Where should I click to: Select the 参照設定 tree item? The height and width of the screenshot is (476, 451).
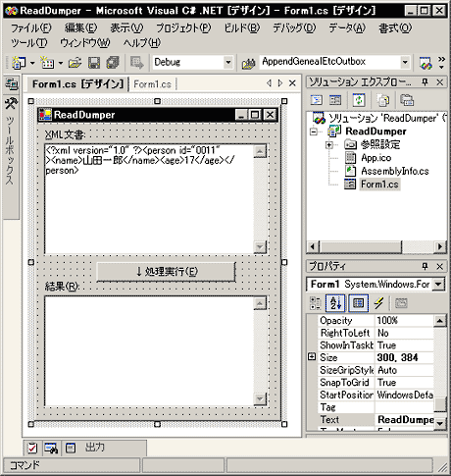point(380,144)
